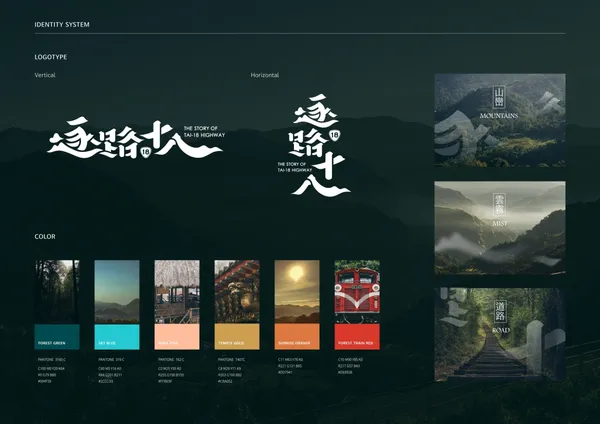Select the Sky Blue color swatch
The image size is (600, 424).
point(117,337)
